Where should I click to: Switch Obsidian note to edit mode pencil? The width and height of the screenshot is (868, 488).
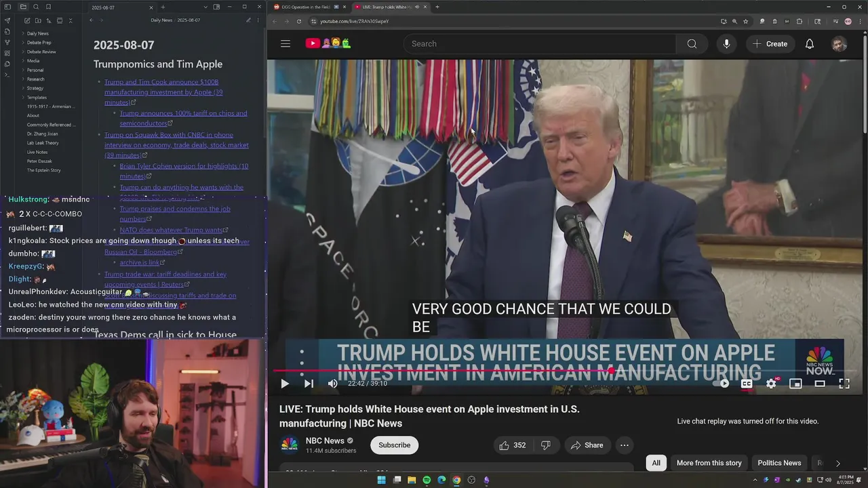pos(248,20)
